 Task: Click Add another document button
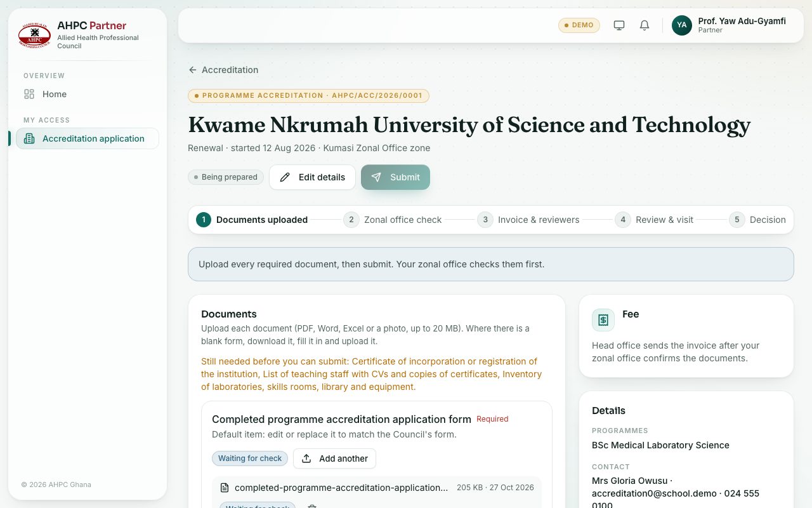(x=334, y=458)
